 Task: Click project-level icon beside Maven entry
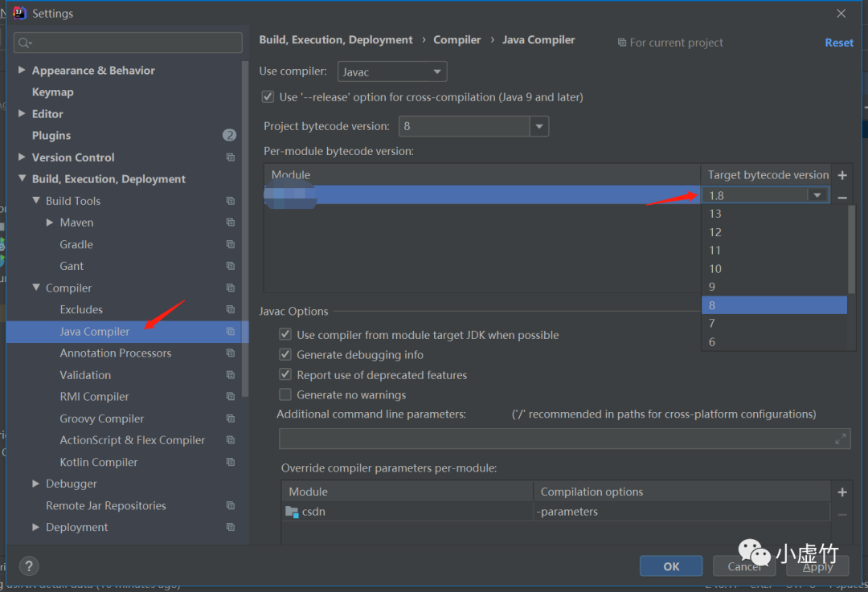[231, 223]
